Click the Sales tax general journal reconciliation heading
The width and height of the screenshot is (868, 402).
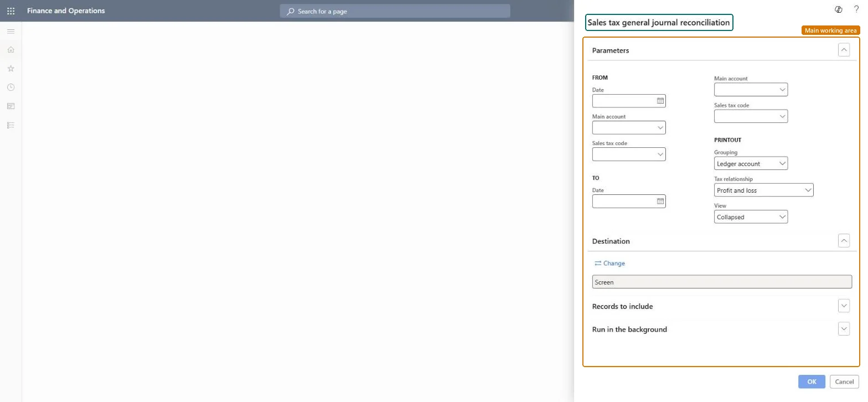click(x=659, y=22)
